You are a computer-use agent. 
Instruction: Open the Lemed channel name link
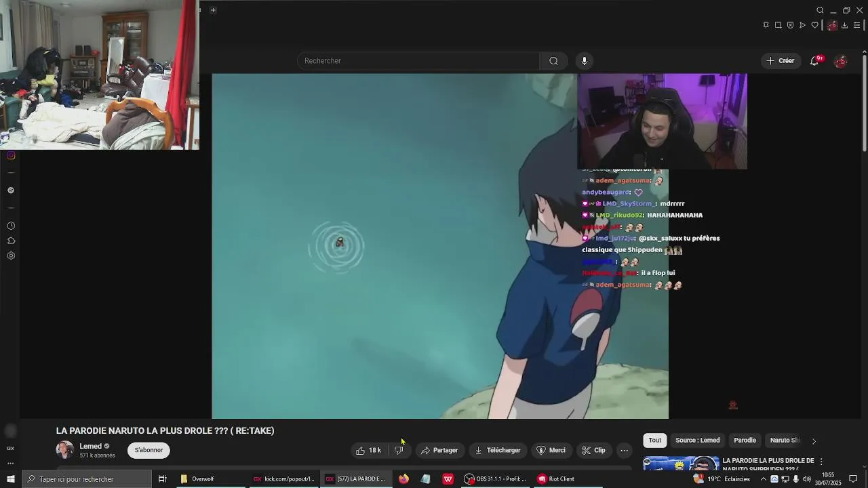[x=90, y=446]
